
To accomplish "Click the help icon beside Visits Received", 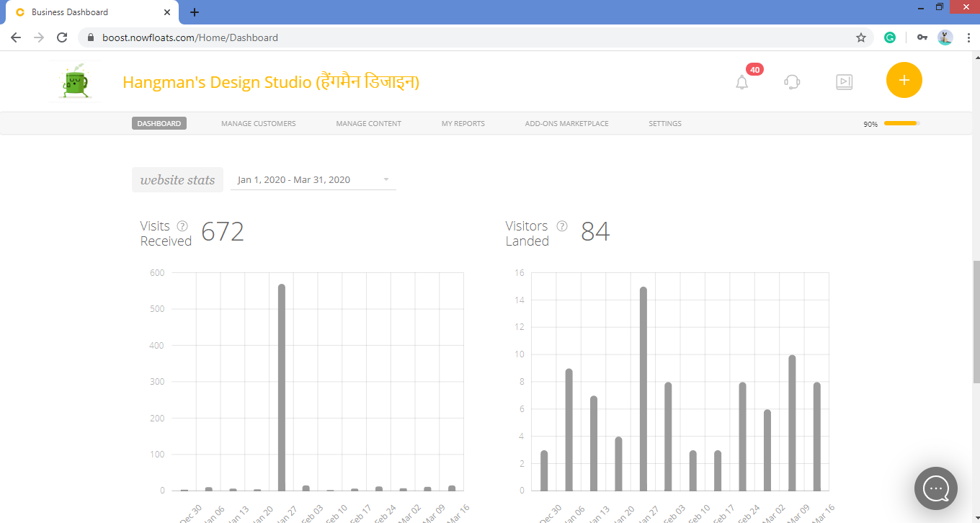I will click(182, 225).
